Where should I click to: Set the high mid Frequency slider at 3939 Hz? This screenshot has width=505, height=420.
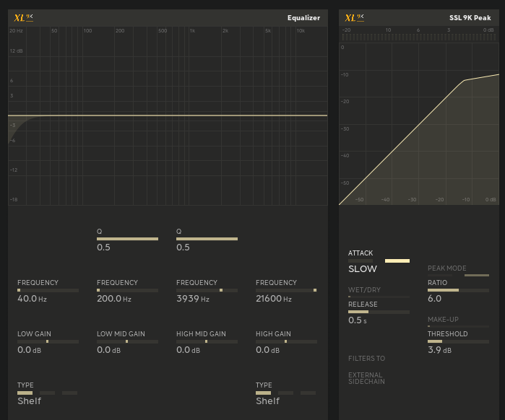click(x=207, y=290)
